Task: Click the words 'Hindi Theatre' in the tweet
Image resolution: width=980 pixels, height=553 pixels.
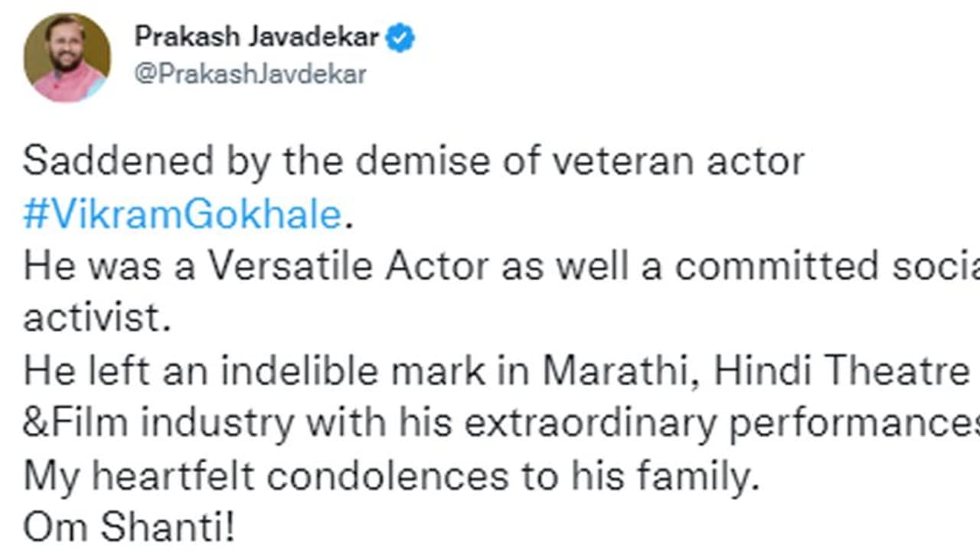Action: (x=835, y=371)
